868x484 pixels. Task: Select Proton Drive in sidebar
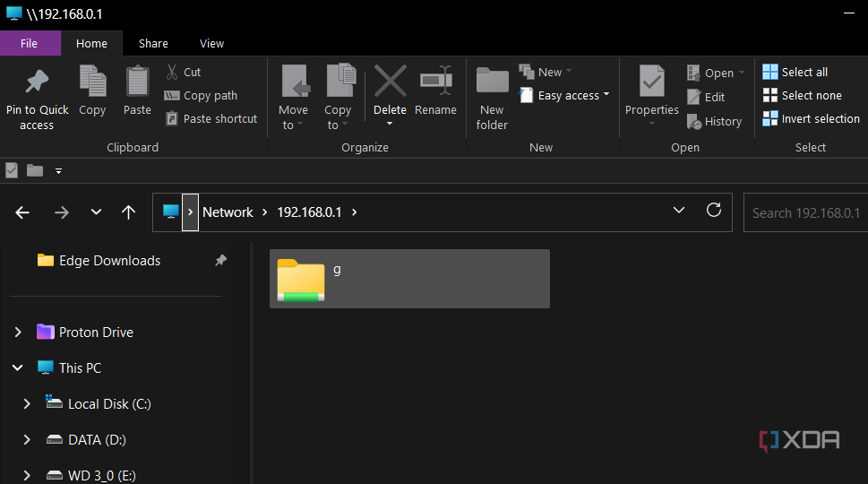point(85,333)
